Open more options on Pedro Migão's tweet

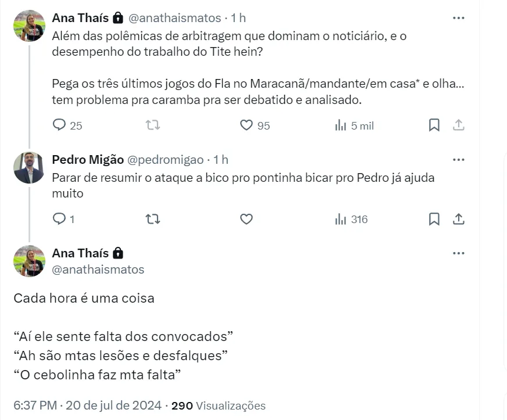[458, 160]
